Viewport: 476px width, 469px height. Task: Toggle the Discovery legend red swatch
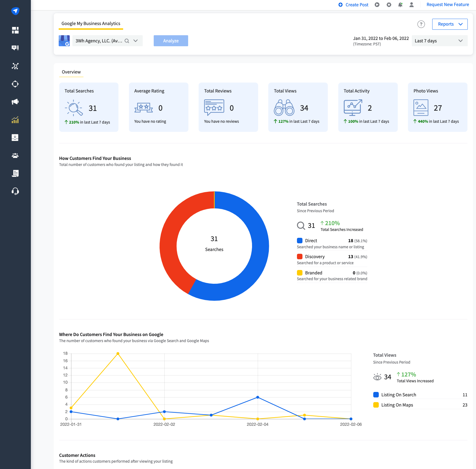300,257
